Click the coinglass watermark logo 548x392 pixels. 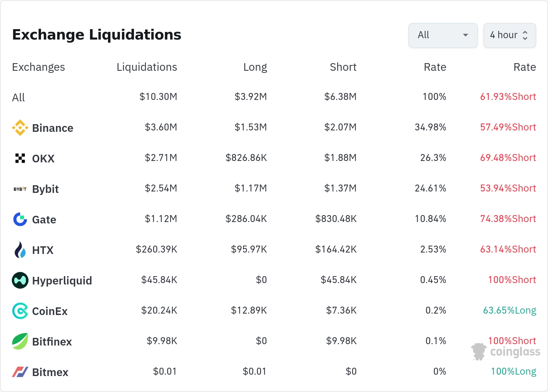[x=506, y=352]
